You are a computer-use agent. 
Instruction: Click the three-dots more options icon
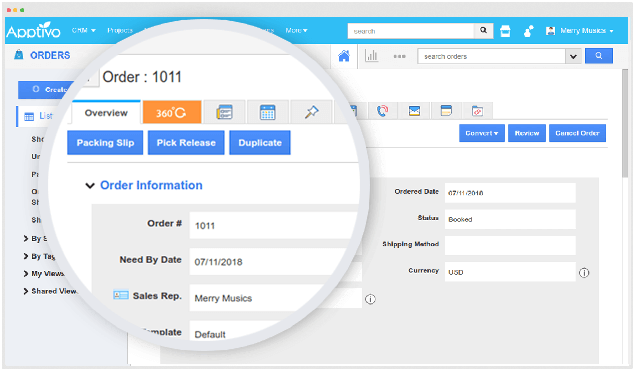click(399, 56)
